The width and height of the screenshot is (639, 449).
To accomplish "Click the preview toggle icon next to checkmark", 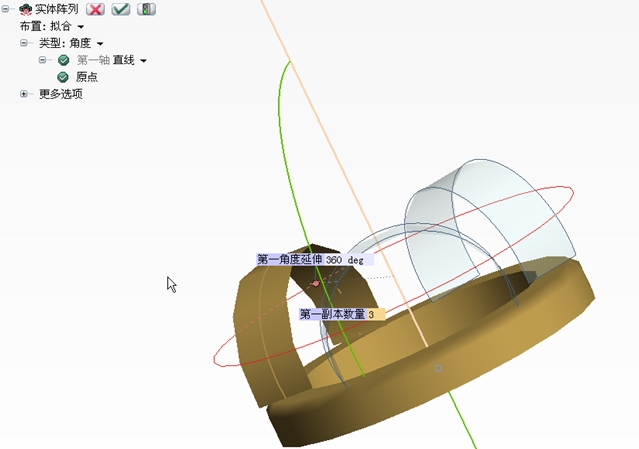I will (146, 9).
